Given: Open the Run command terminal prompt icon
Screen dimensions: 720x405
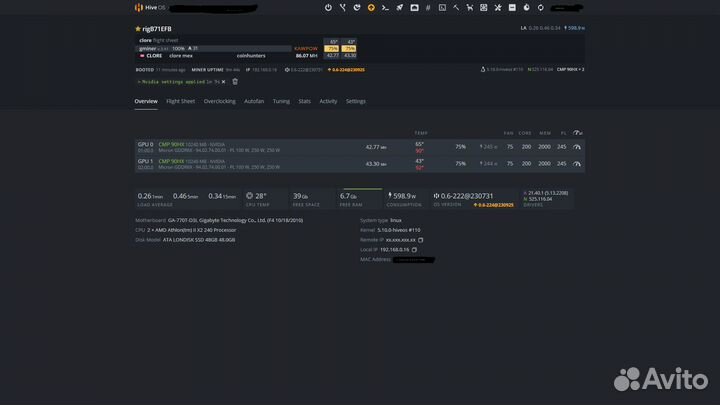Looking at the screenshot, I should click(x=385, y=7).
